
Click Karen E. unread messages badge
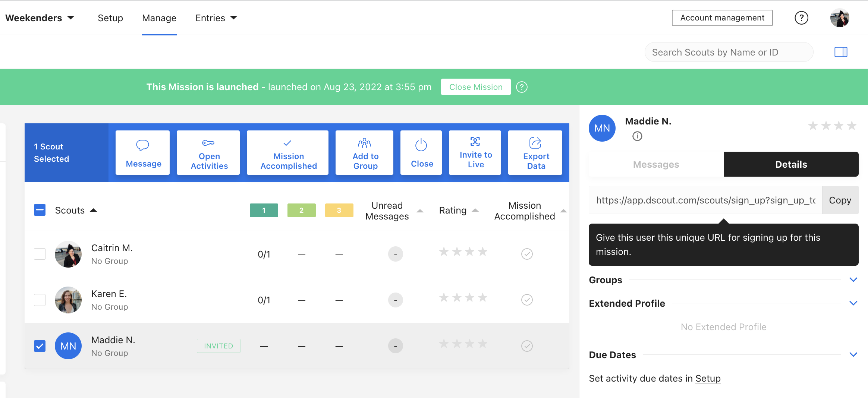click(x=396, y=300)
